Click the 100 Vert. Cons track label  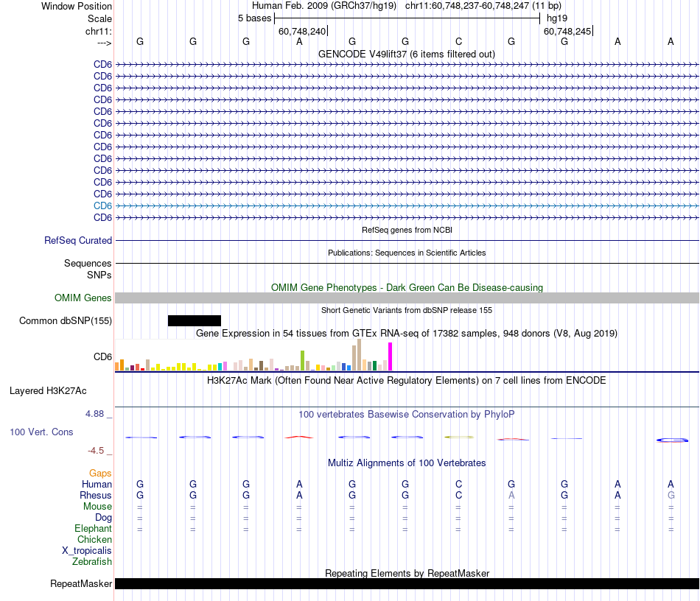tap(41, 432)
